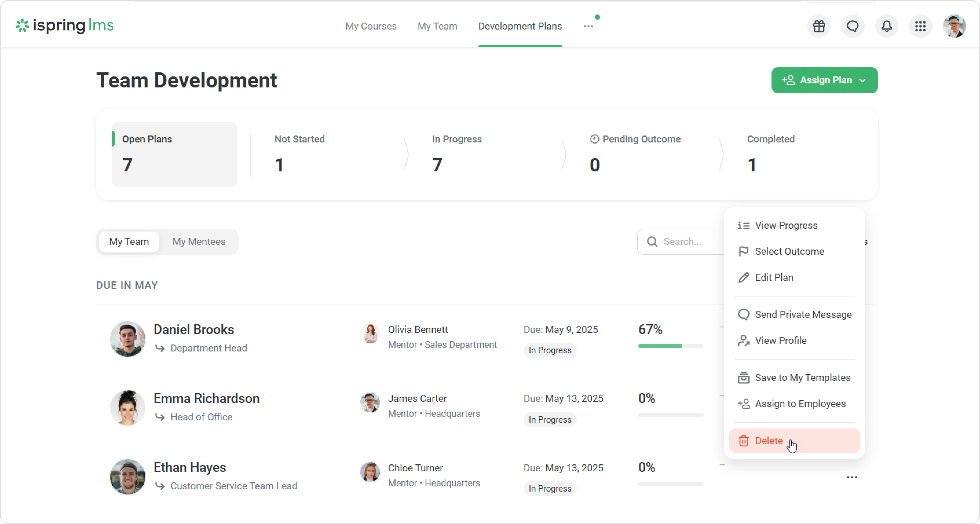Screen dimensions: 980x524
Task: Open the apps grid launcher
Action: [920, 26]
